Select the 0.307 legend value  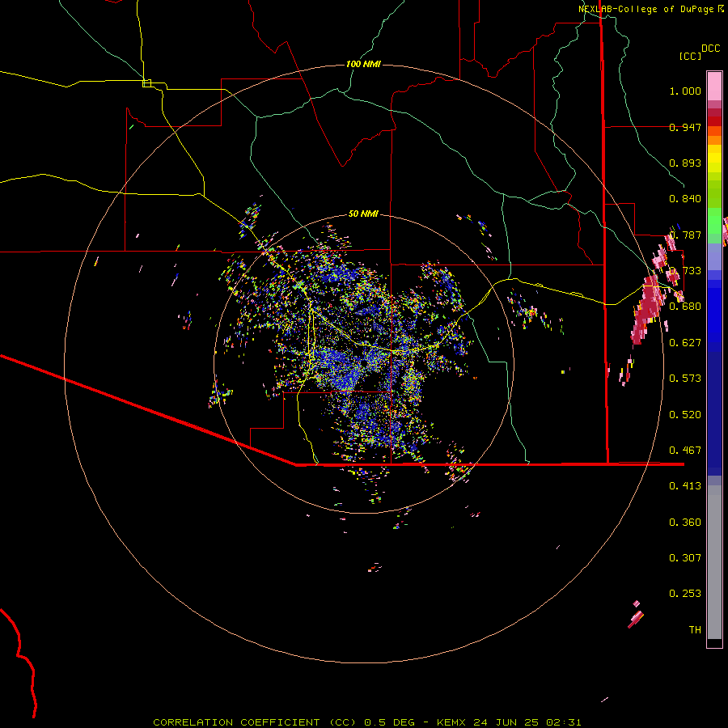point(685,558)
